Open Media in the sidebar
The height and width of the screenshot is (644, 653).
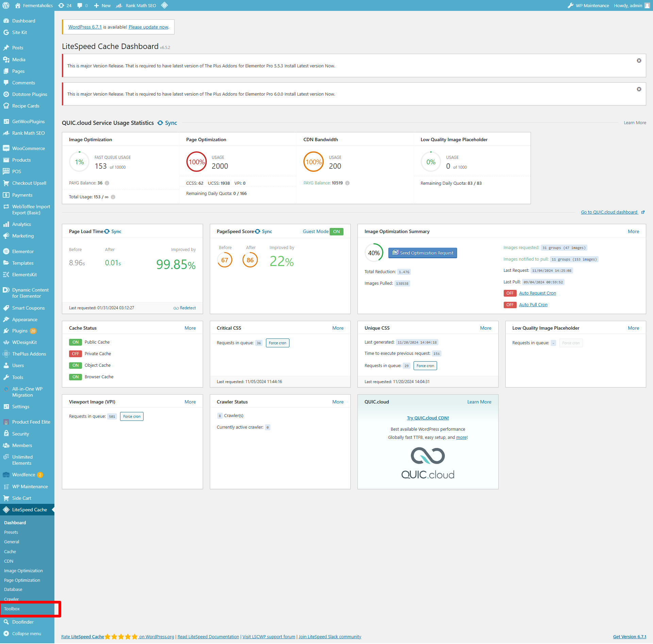point(27,60)
